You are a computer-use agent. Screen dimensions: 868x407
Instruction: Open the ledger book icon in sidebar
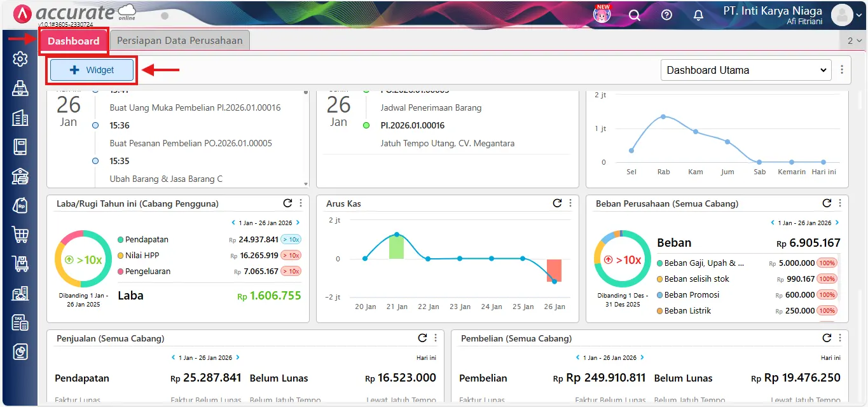point(20,146)
